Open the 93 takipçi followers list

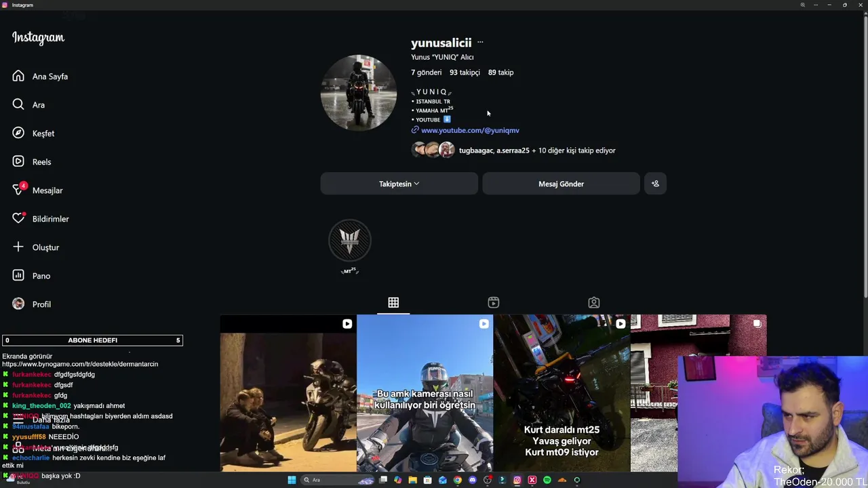click(x=465, y=73)
